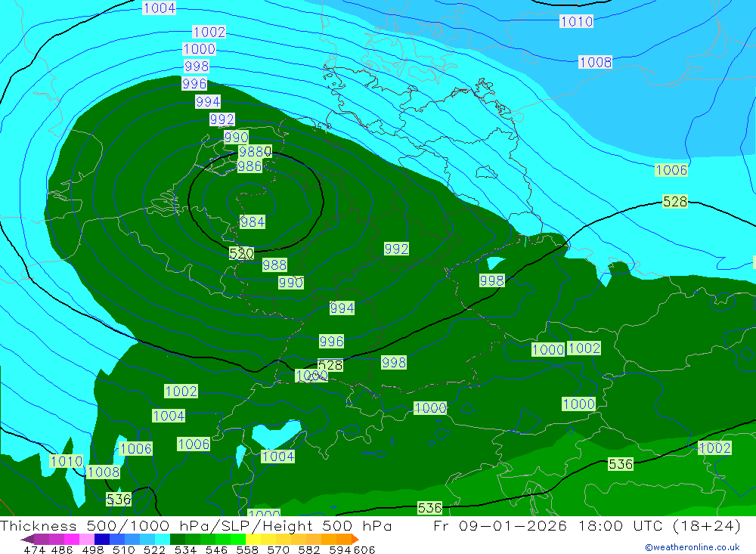Click the '988' isobar label below 520

click(274, 265)
